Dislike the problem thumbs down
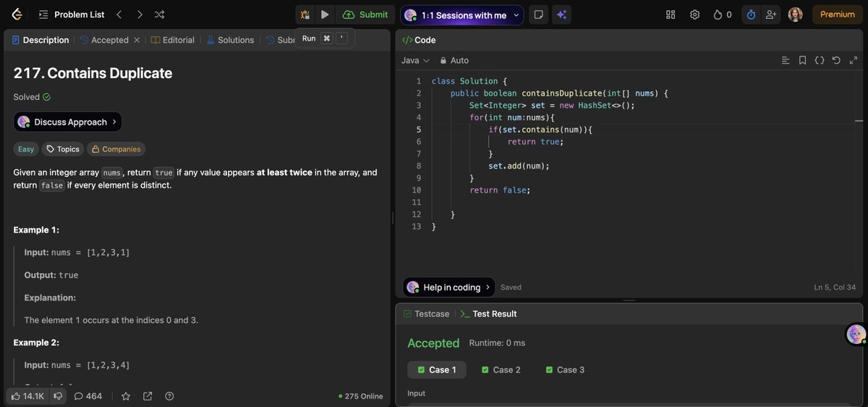The height and width of the screenshot is (407, 868). [x=58, y=396]
